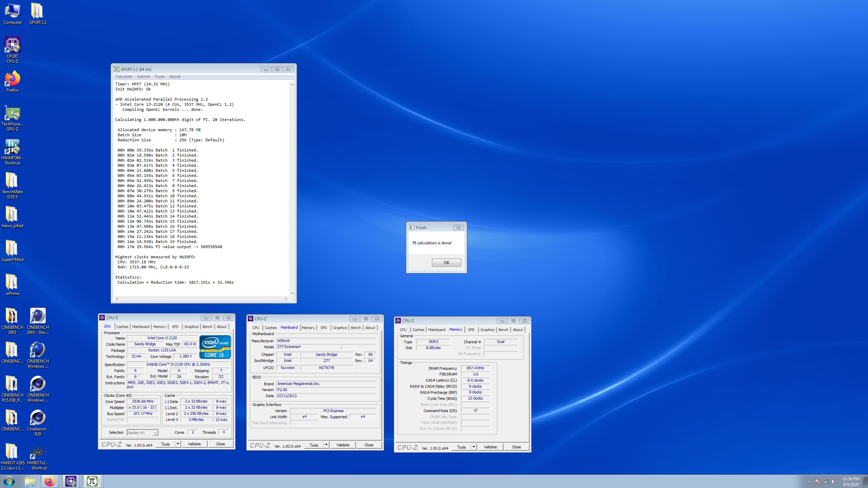Click the Intel Core i3 logo

(x=215, y=347)
